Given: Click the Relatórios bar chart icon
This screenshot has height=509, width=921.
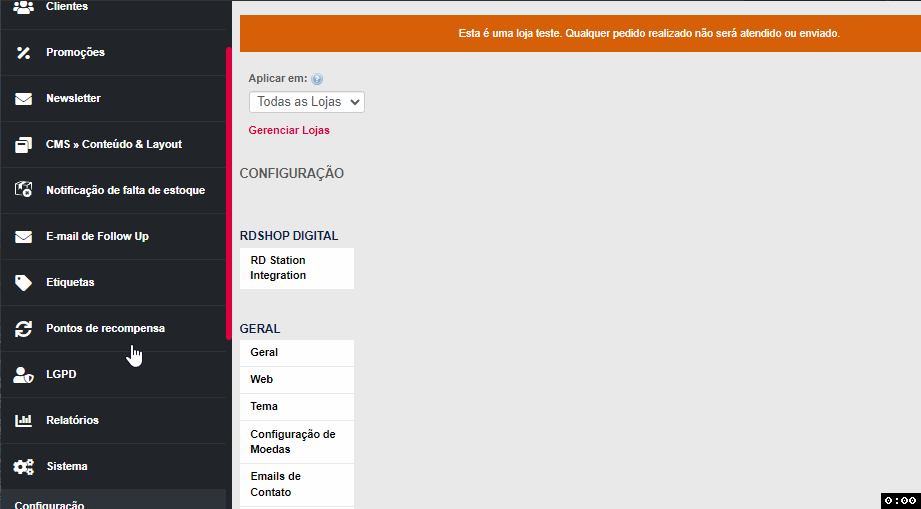Looking at the screenshot, I should coord(24,421).
